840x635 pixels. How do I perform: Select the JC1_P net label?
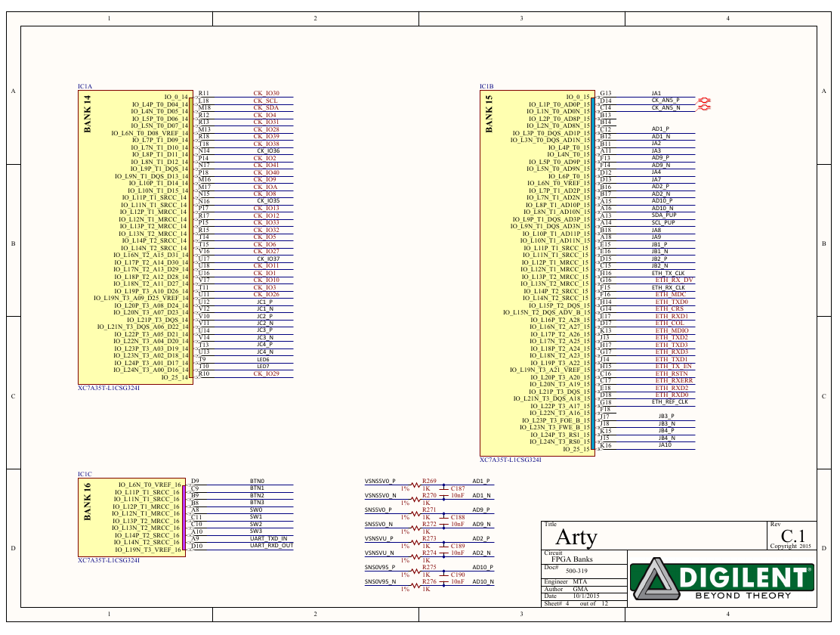(x=264, y=302)
